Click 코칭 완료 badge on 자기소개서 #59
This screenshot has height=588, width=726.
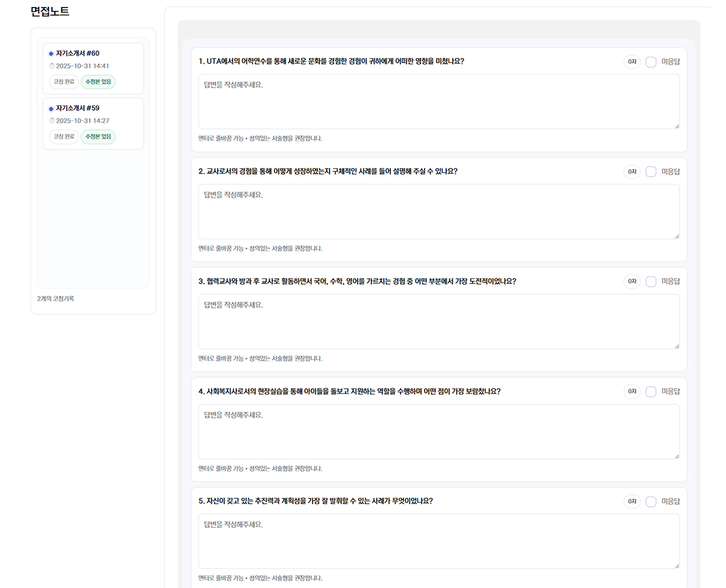click(64, 137)
